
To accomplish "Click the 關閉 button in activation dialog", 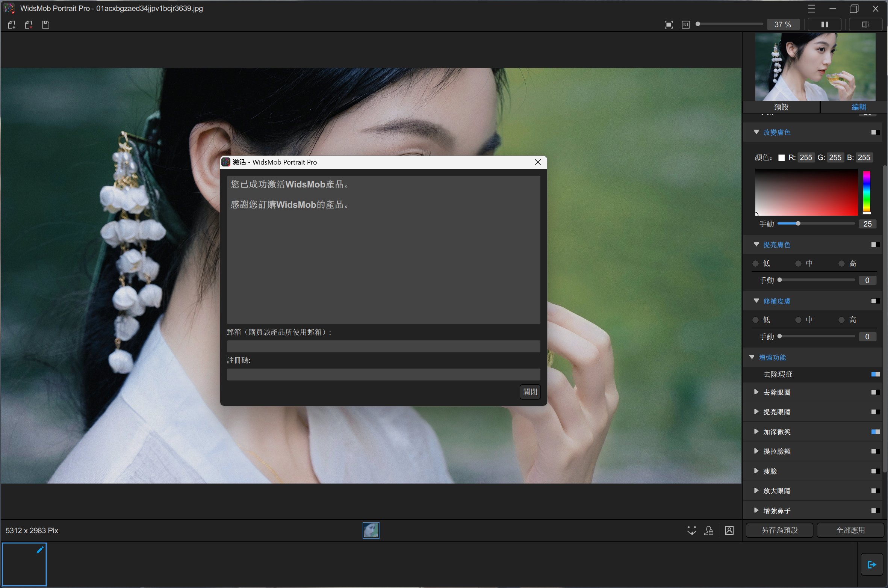I will (x=530, y=392).
